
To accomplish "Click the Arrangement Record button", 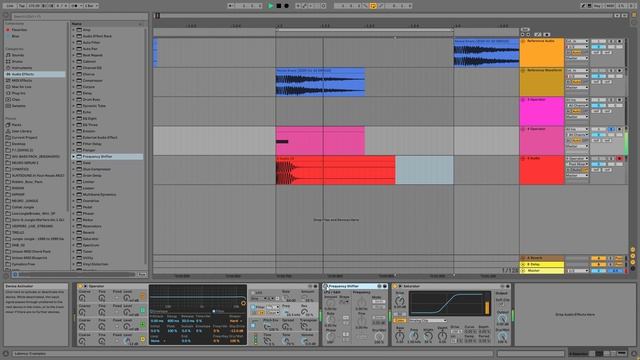I will click(287, 6).
